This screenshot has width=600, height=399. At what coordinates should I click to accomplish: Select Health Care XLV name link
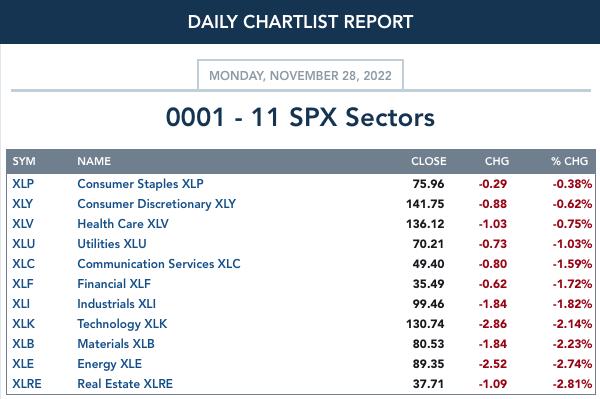click(123, 224)
